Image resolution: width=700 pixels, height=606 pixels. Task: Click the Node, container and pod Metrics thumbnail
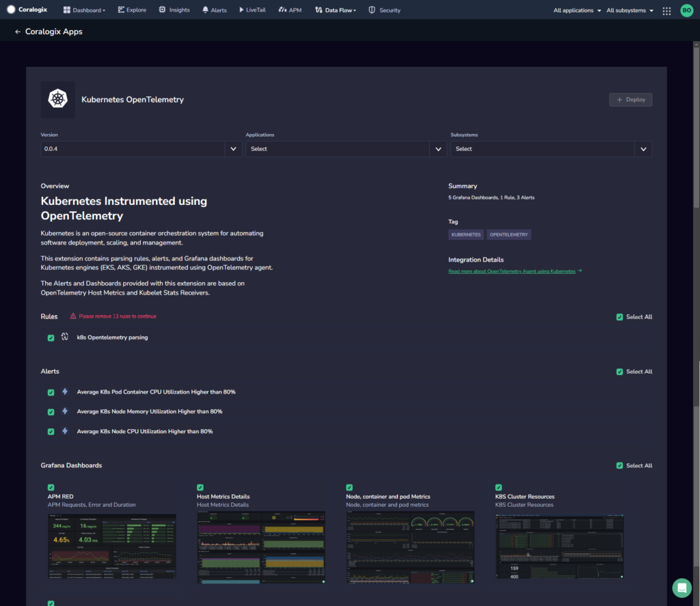[x=410, y=547]
